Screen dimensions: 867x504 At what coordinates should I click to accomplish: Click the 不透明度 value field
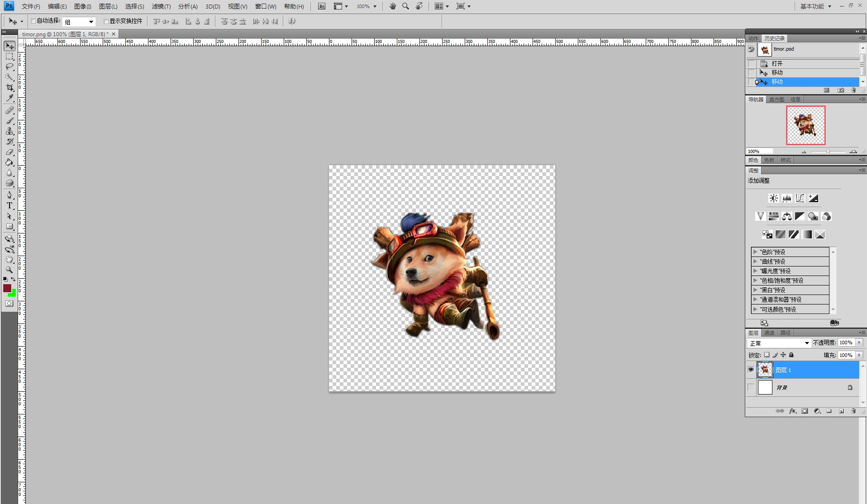(x=846, y=342)
